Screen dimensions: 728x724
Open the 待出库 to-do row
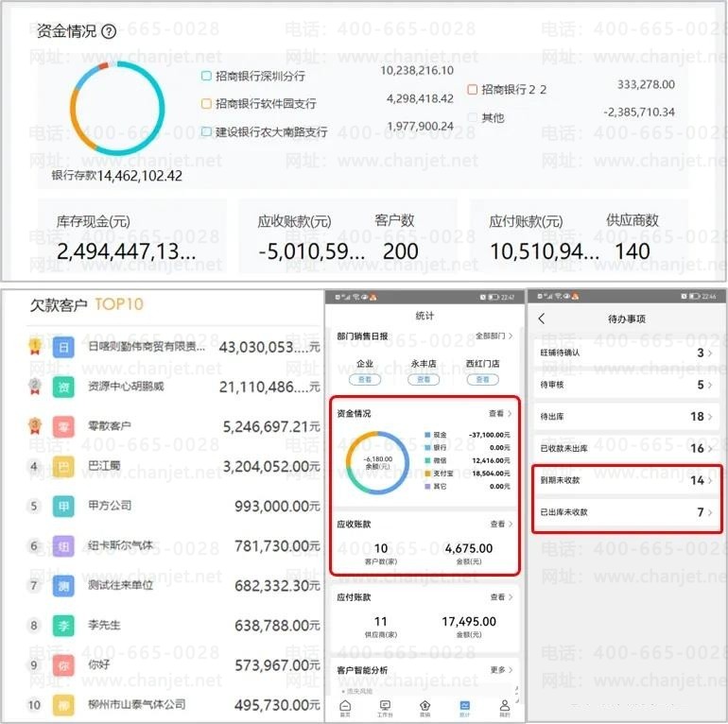pos(627,416)
